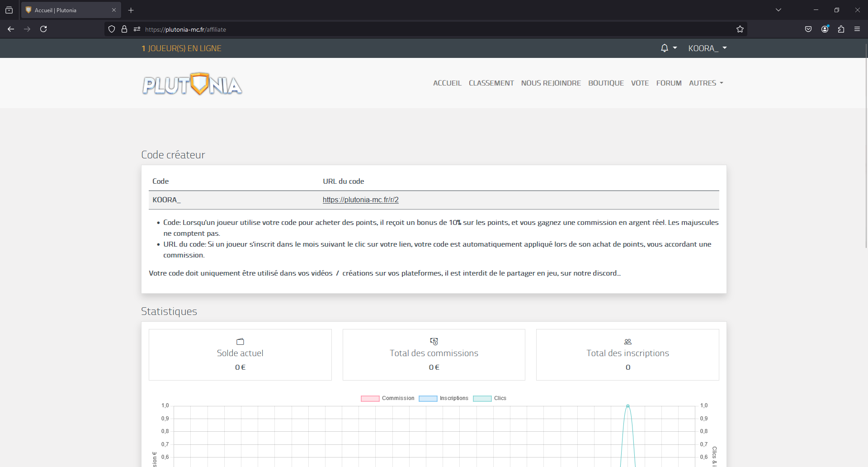Restore down the browser window

point(837,10)
